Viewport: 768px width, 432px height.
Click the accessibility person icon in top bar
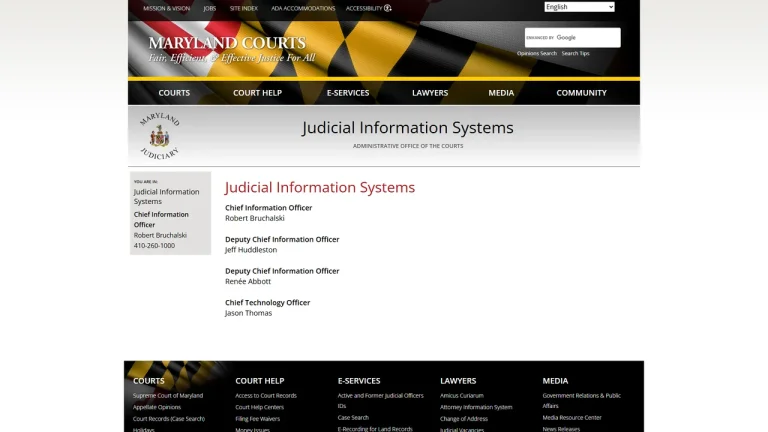tap(387, 8)
